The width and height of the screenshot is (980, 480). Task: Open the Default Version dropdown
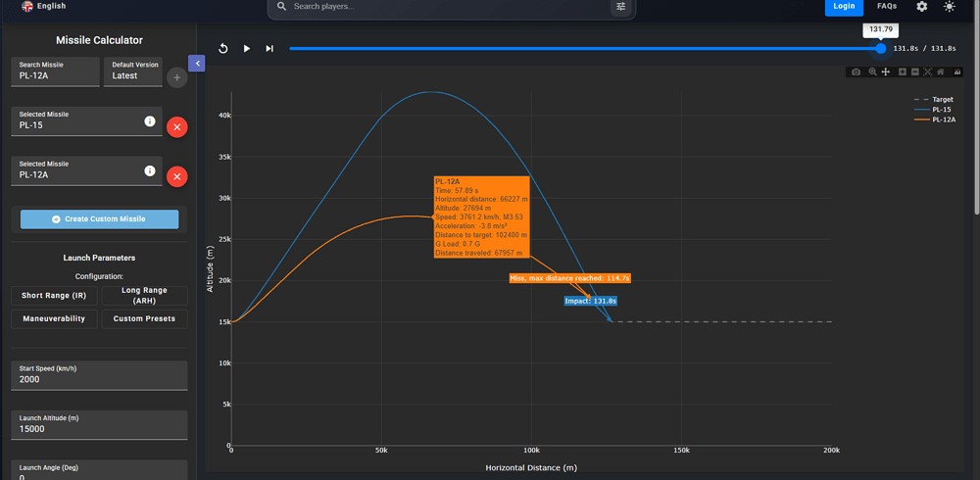[133, 72]
